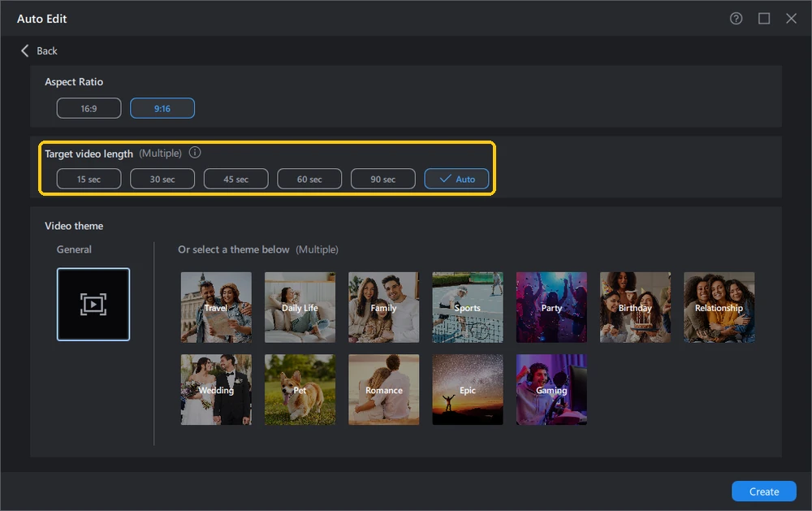
Task: Toggle 60 sec video length
Action: pos(309,179)
